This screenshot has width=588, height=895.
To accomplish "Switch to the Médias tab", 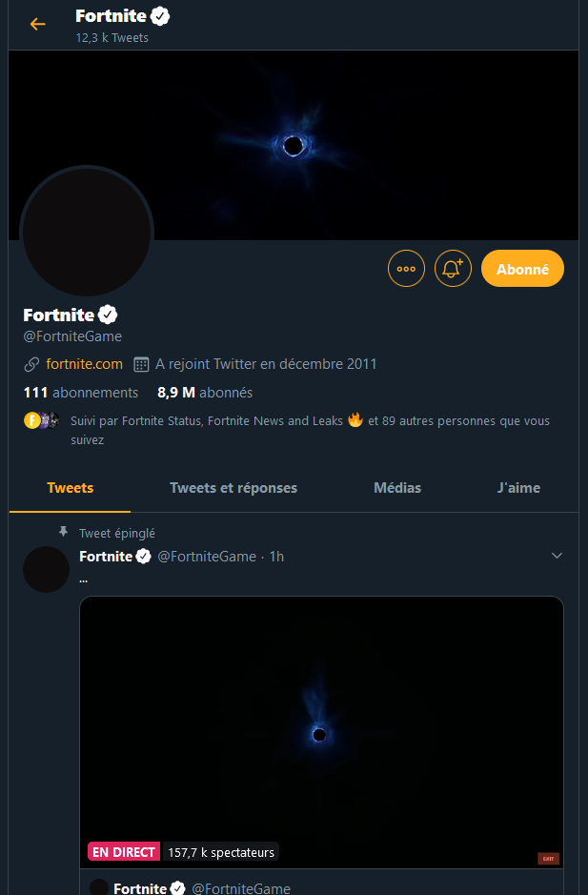I will point(397,487).
